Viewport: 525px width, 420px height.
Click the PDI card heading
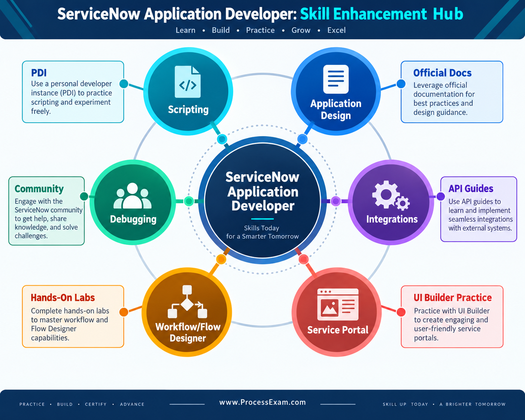click(39, 73)
